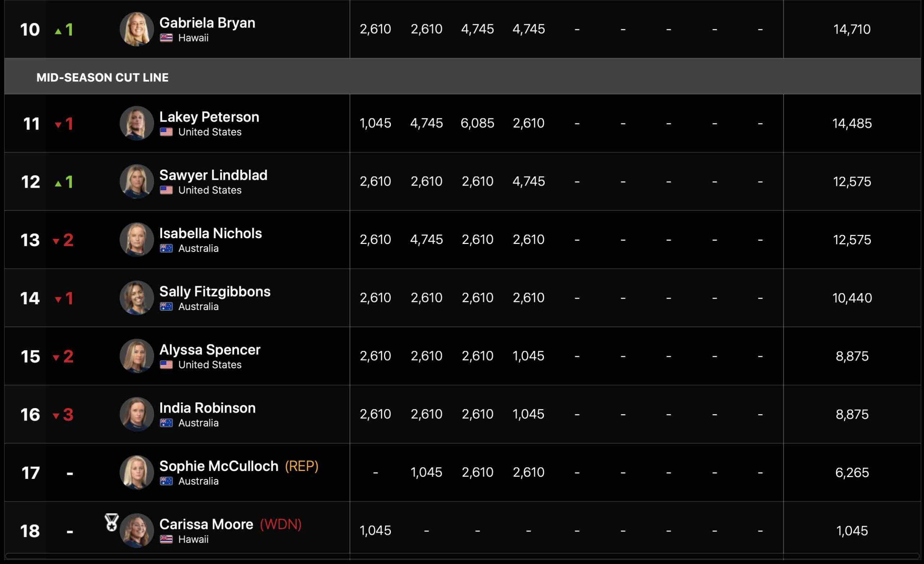Click the red down arrow beside rank 11
The width and height of the screenshot is (924, 564).
58,125
